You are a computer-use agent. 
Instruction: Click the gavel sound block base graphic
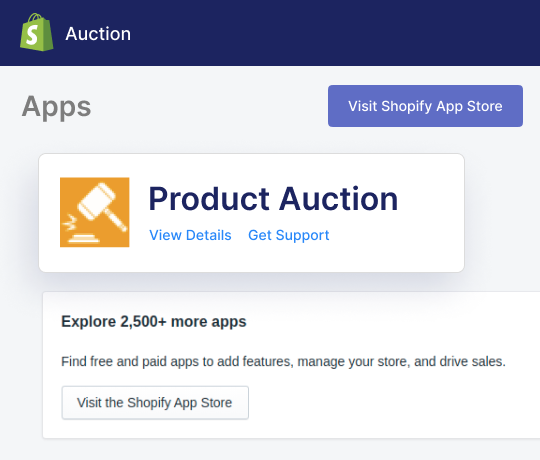tap(83, 238)
